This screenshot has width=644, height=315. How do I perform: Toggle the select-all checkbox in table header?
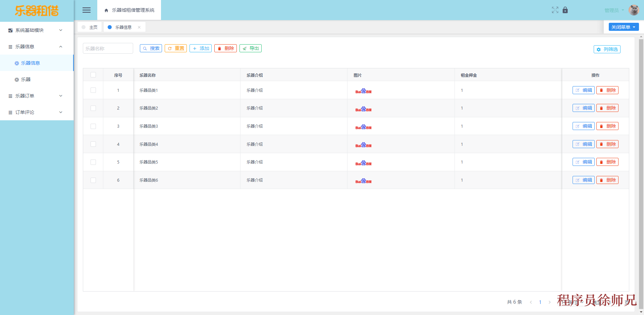click(93, 75)
